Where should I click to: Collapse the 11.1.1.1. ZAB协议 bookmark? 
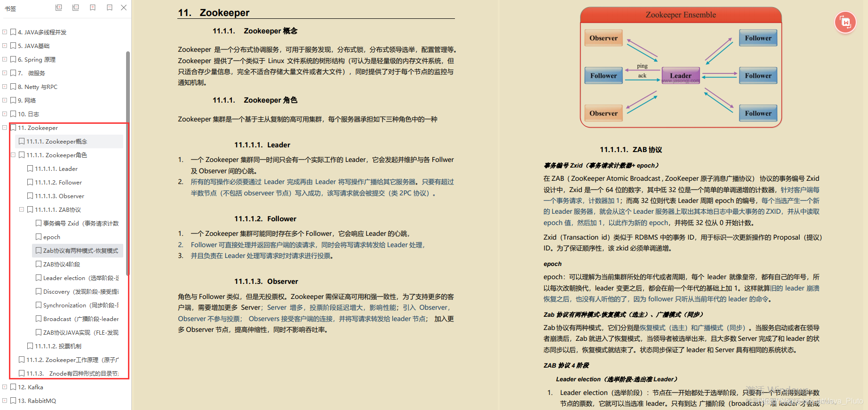tap(22, 209)
